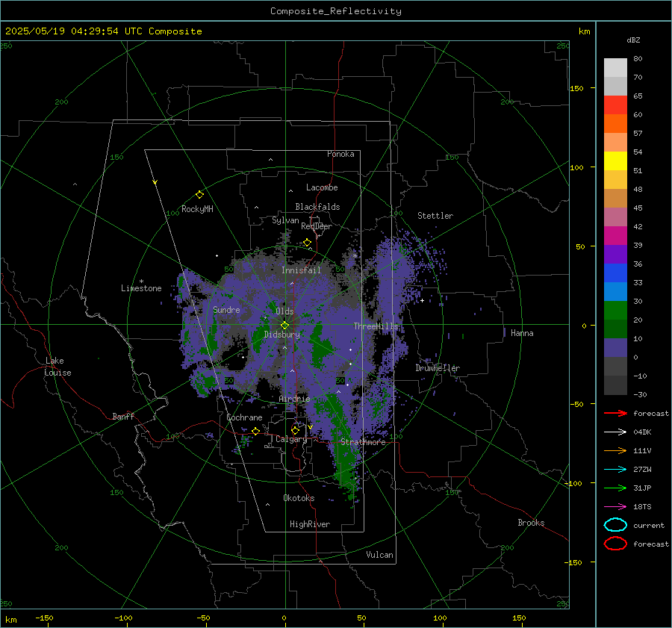Click the Innisfail town label

[301, 270]
